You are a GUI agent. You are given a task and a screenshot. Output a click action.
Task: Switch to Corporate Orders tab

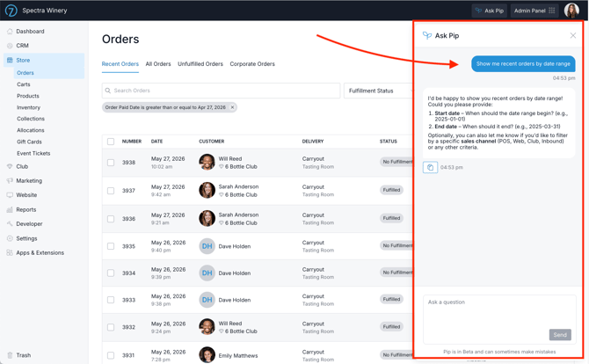click(252, 64)
